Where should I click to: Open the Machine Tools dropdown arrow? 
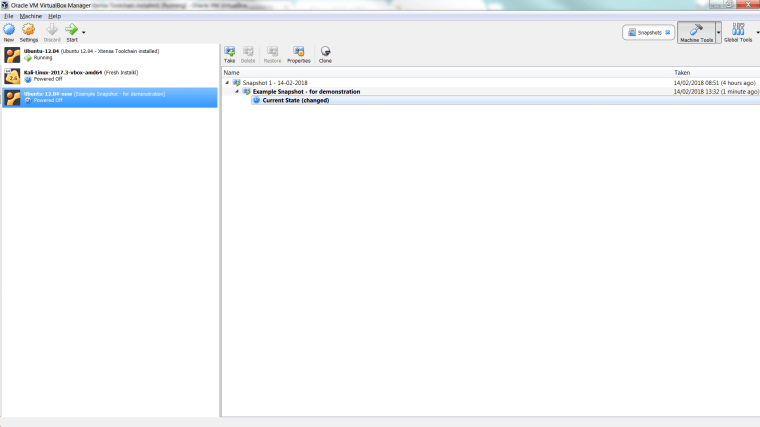coord(717,32)
